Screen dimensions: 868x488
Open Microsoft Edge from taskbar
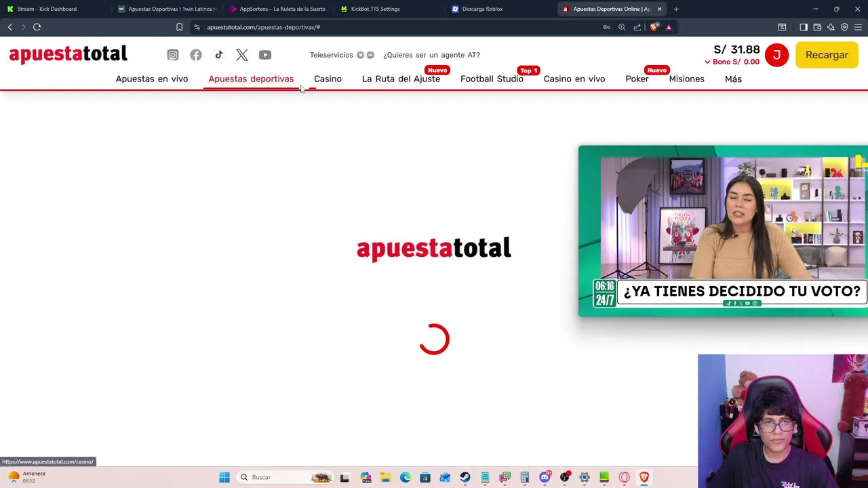pyautogui.click(x=406, y=477)
